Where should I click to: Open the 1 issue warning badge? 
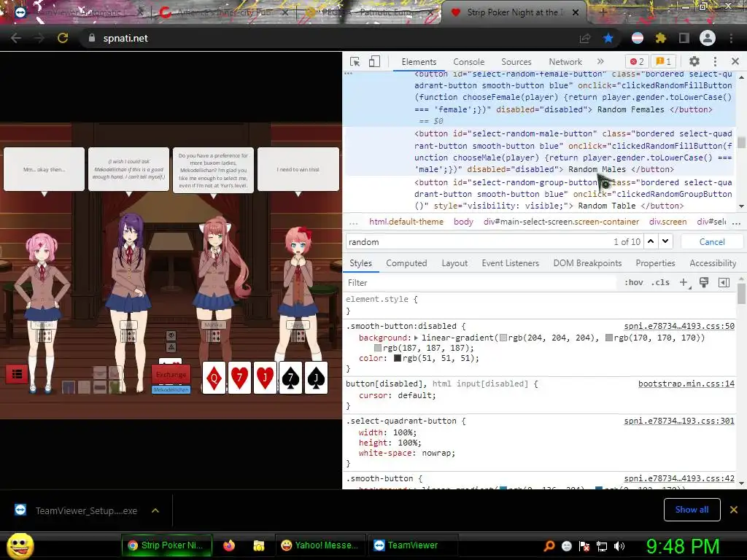663,61
